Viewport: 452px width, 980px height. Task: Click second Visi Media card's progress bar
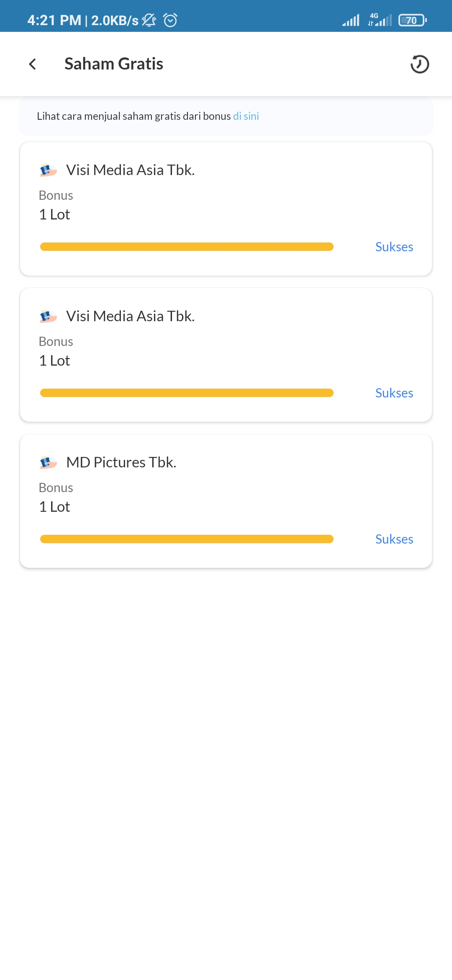pyautogui.click(x=187, y=393)
